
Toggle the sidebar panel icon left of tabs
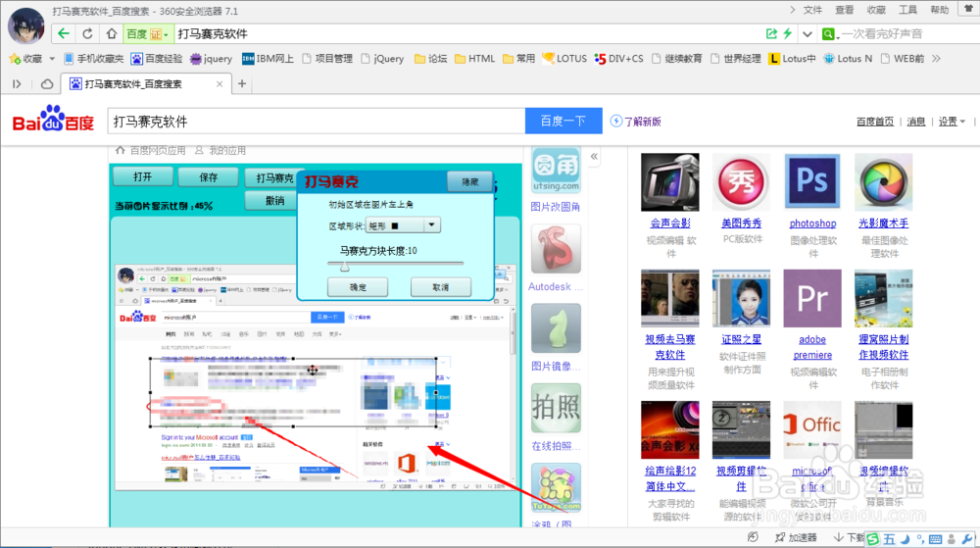[x=17, y=83]
